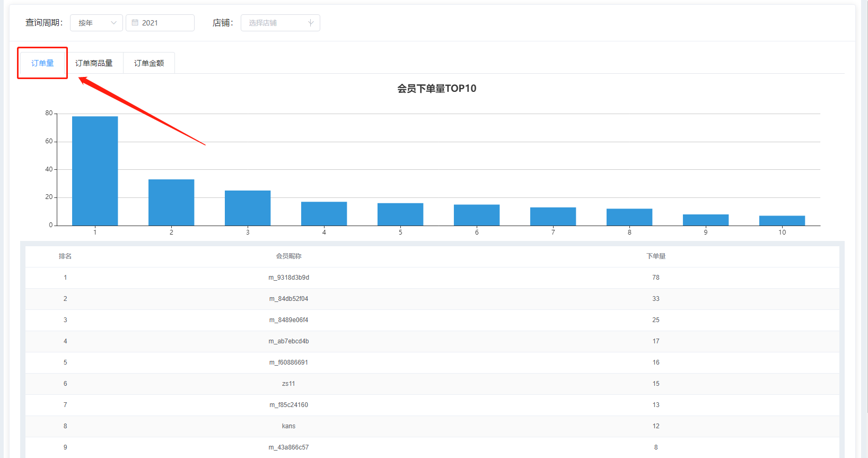Click the chart bar for rank 10
Image resolution: width=868 pixels, height=458 pixels.
[x=782, y=221]
